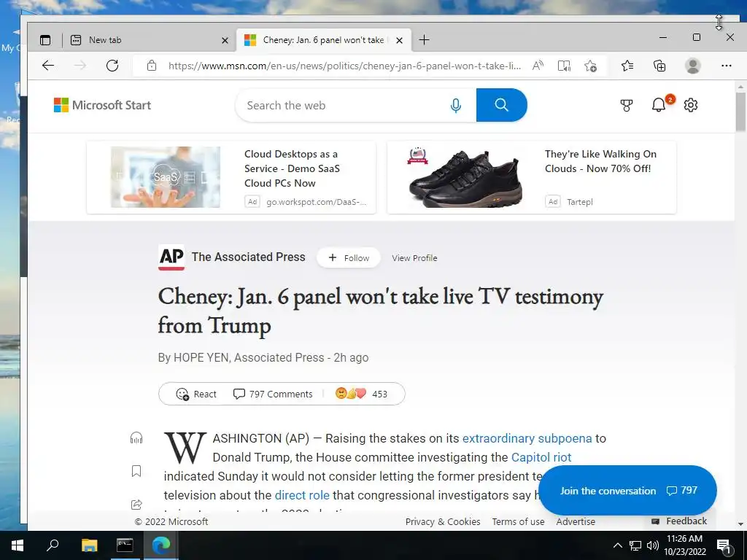Open the 797 Comments link
This screenshot has height=560, width=747.
[273, 394]
